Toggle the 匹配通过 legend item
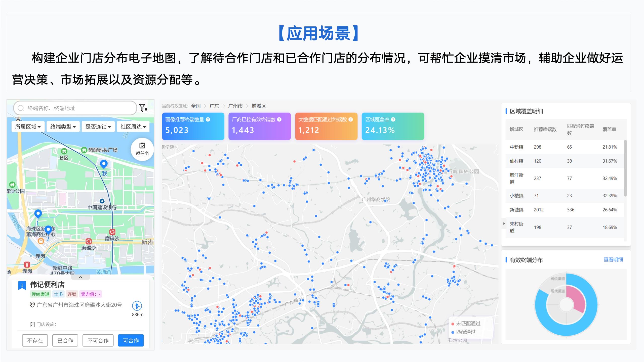 [463, 332]
